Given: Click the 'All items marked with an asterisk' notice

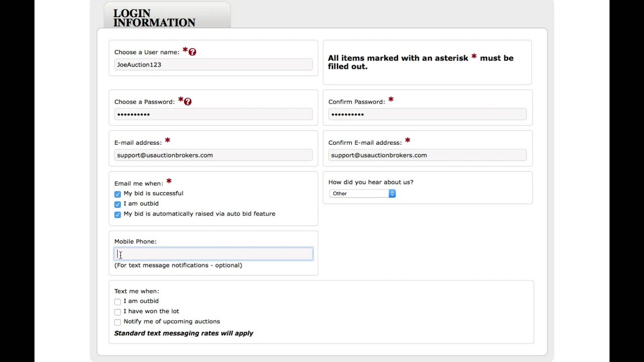Looking at the screenshot, I should point(421,62).
